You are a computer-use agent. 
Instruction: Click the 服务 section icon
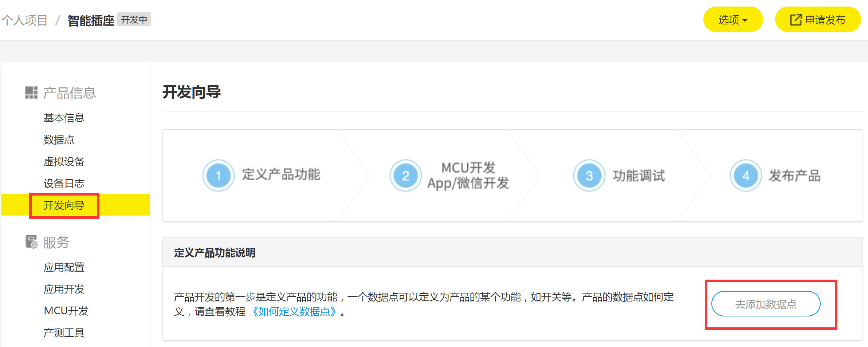31,242
